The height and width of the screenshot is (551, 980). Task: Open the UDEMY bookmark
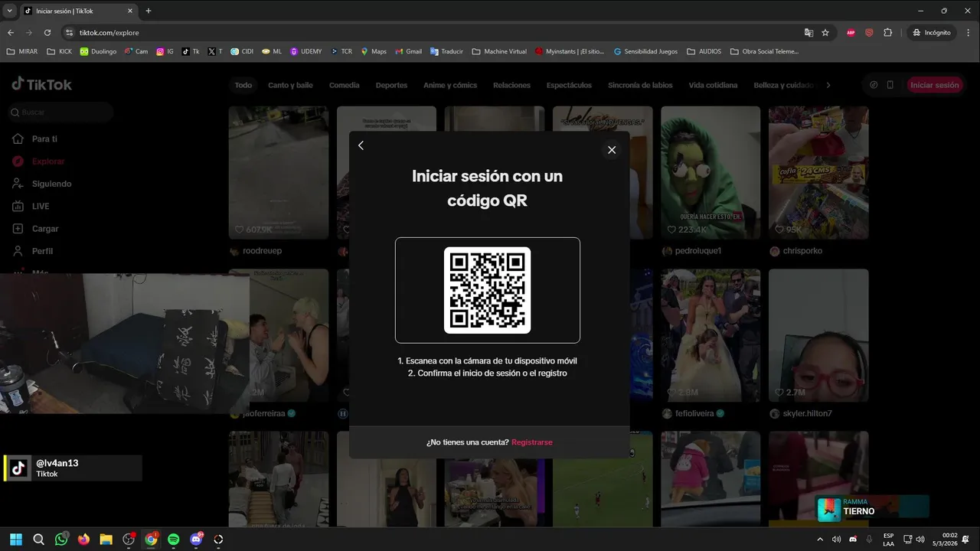tap(305, 51)
